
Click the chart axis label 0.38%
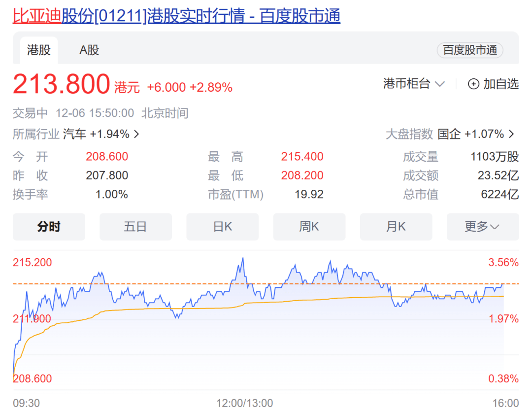pos(503,379)
